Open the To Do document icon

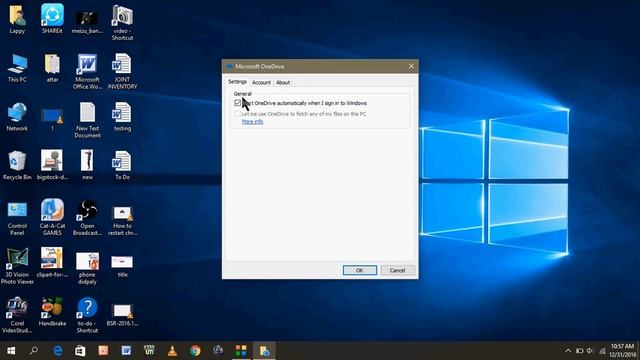point(122,165)
